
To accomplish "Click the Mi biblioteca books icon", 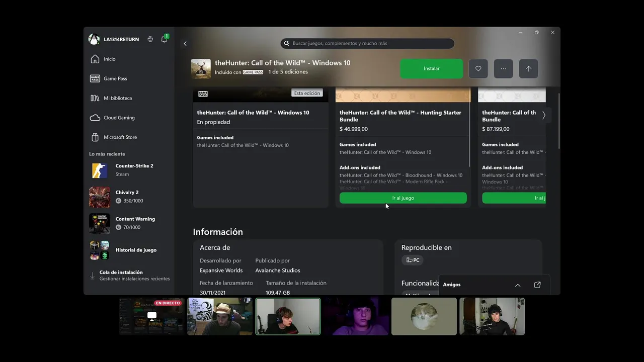I will 95,98.
